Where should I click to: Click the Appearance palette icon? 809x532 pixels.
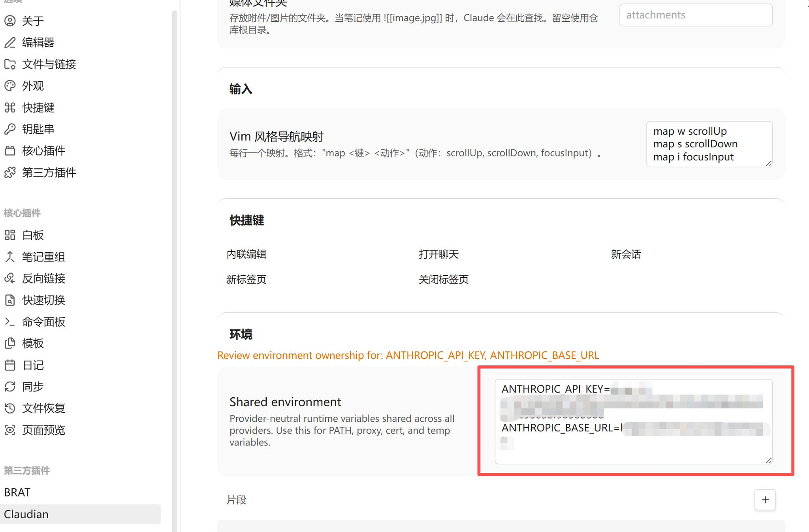pos(10,86)
